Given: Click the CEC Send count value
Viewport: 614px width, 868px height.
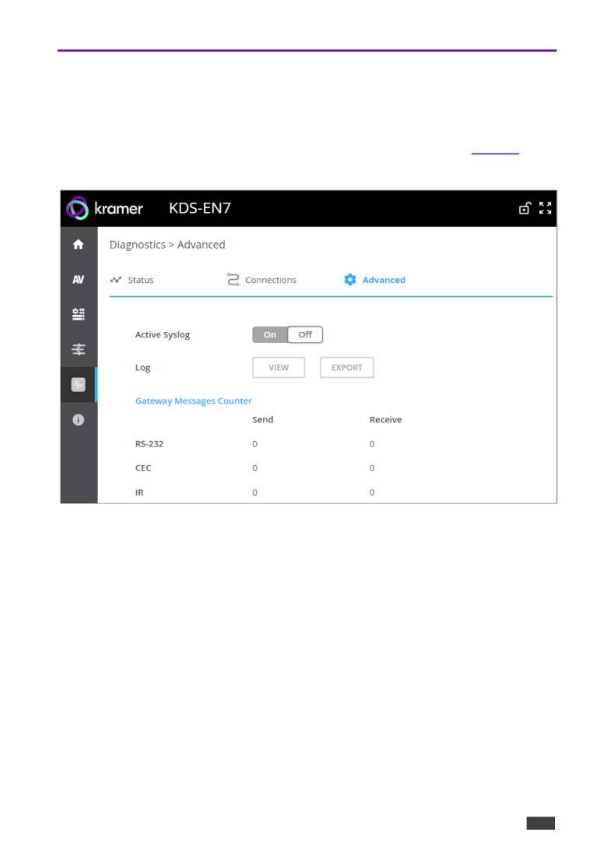Looking at the screenshot, I should tap(255, 468).
